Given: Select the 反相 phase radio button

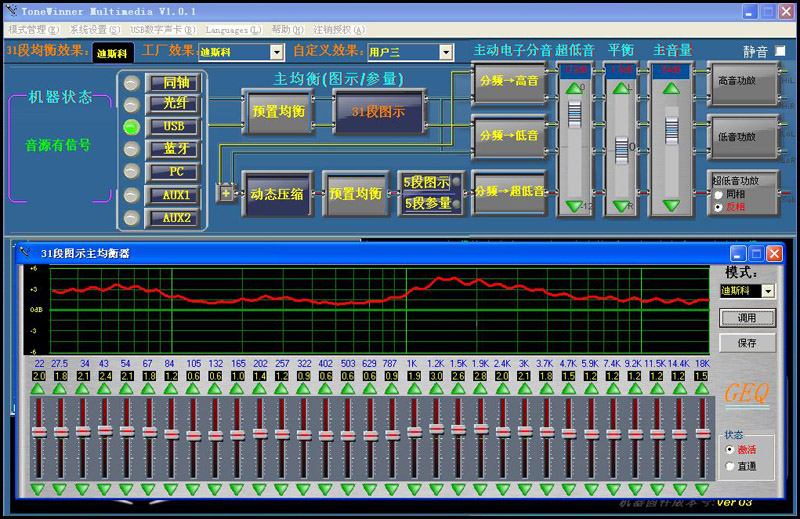Looking at the screenshot, I should tap(717, 207).
